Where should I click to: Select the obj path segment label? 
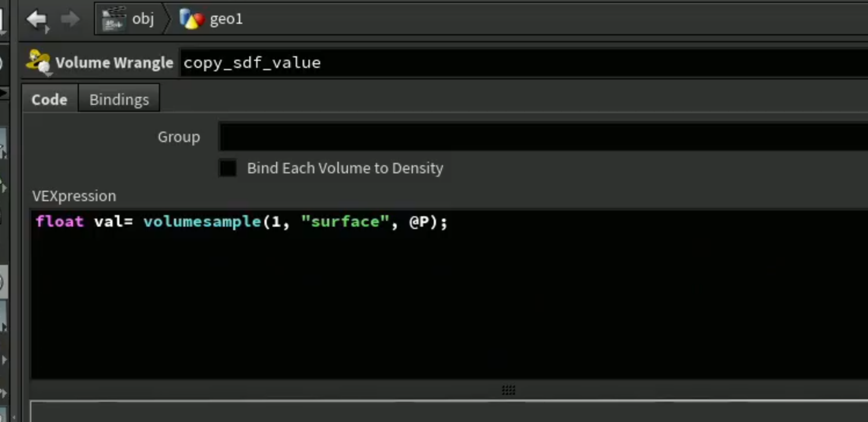coord(143,19)
